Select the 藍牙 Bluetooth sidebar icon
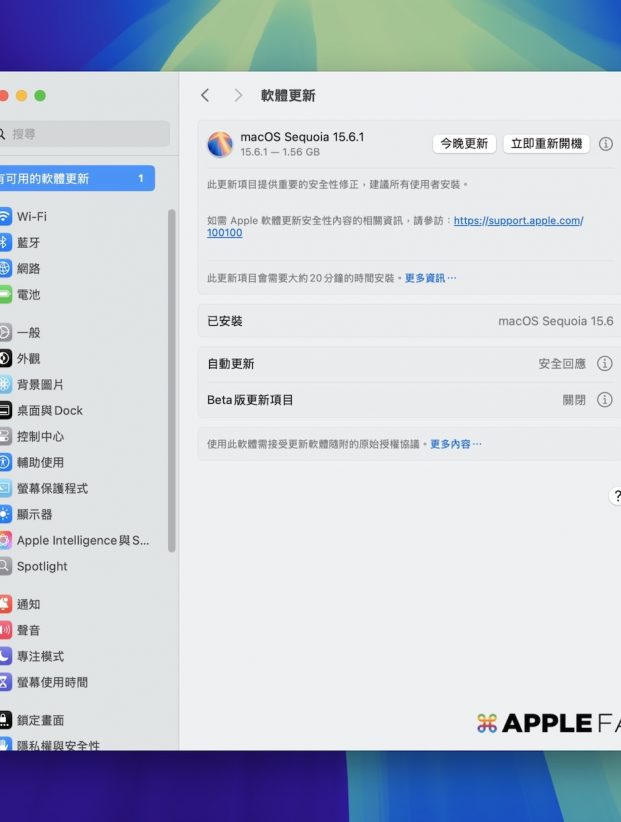621x822 pixels. pos(5,242)
